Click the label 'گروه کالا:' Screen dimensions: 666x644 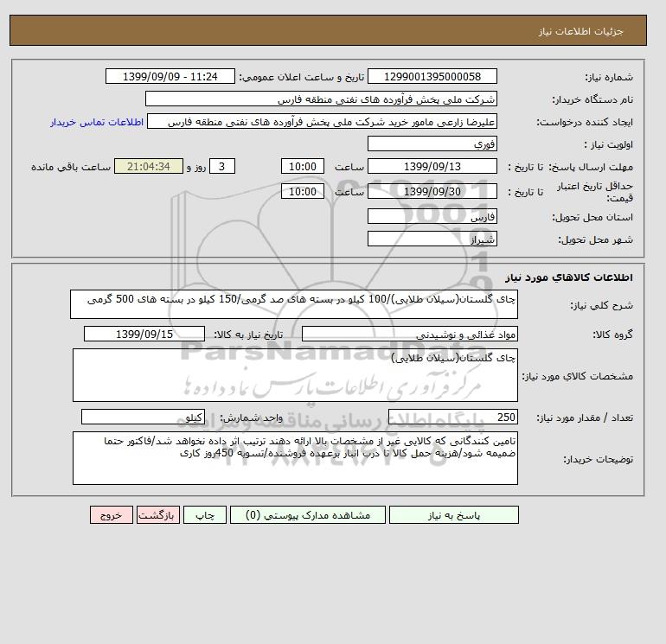(x=612, y=335)
